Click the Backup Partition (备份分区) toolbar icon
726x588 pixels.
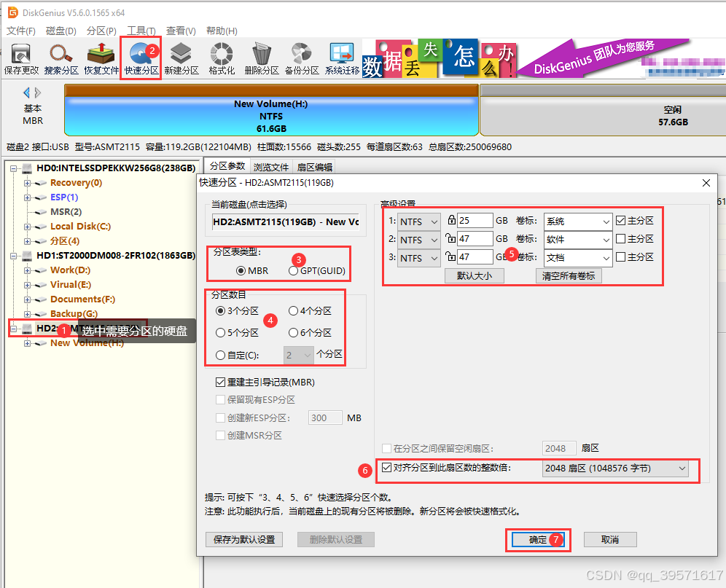[302, 59]
